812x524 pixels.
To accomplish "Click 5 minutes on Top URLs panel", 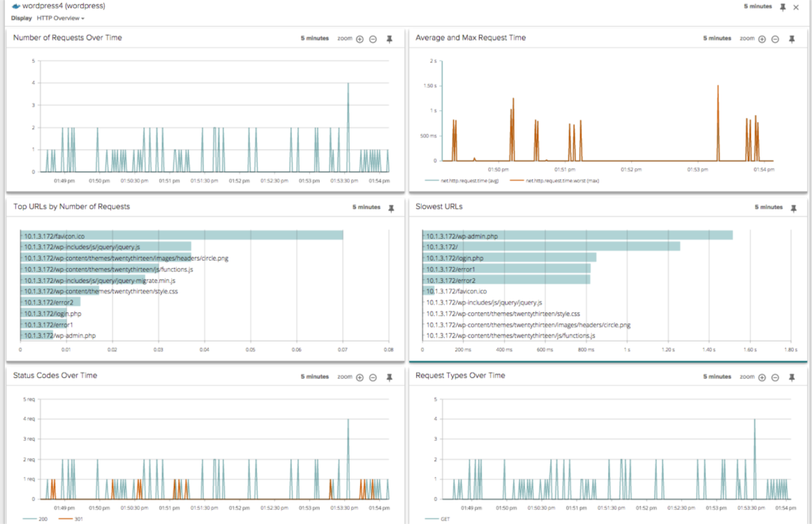I will [x=366, y=207].
